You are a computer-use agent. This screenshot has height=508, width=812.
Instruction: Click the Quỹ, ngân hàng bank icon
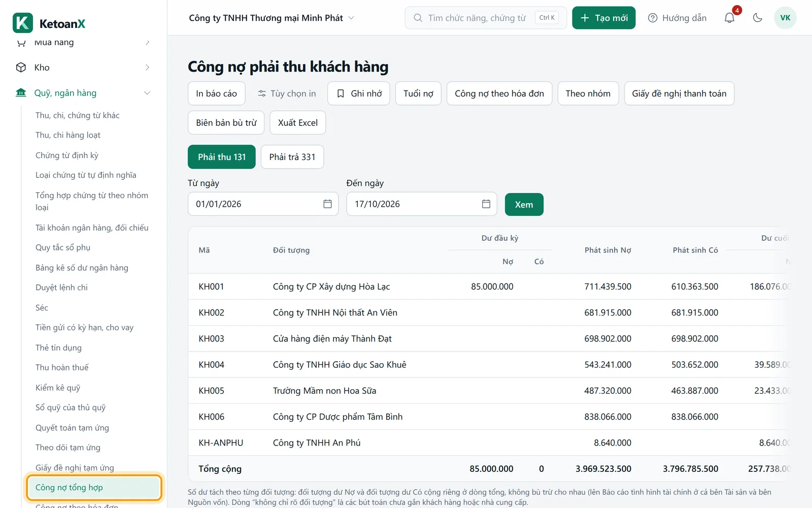[21, 93]
